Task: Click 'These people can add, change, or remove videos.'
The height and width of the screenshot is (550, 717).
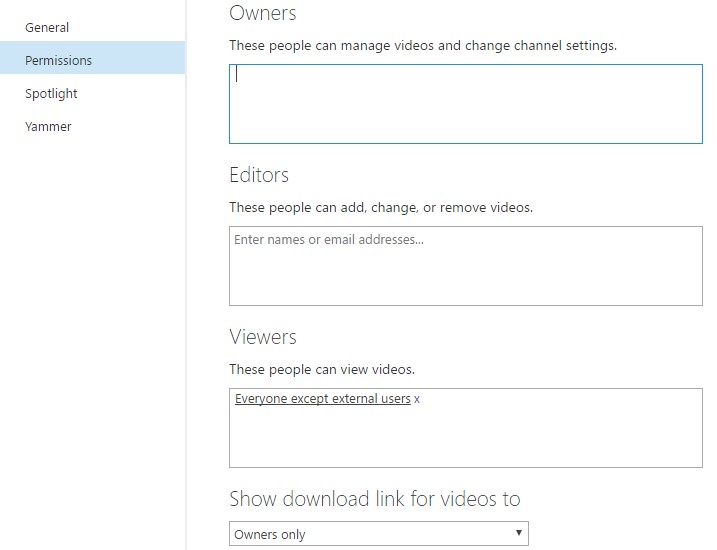Action: click(x=381, y=208)
